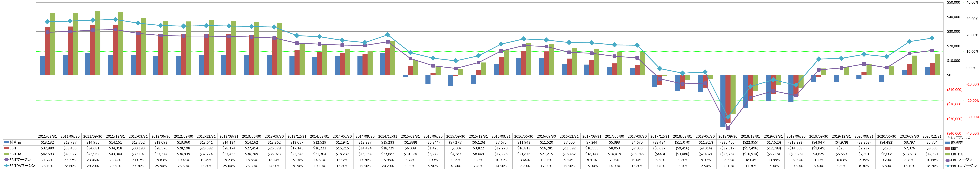Click the $14,521 EBITDA cell for 2020/12/31

[x=932, y=154]
